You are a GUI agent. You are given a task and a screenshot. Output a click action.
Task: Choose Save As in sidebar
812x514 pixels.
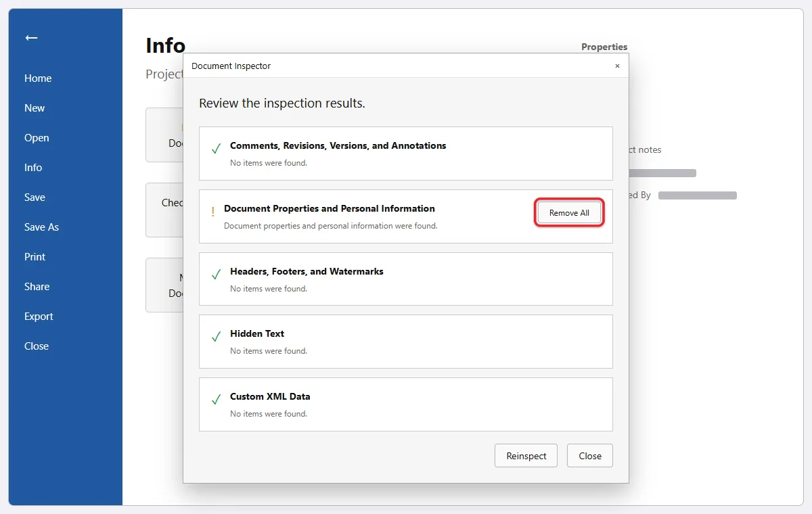click(41, 227)
